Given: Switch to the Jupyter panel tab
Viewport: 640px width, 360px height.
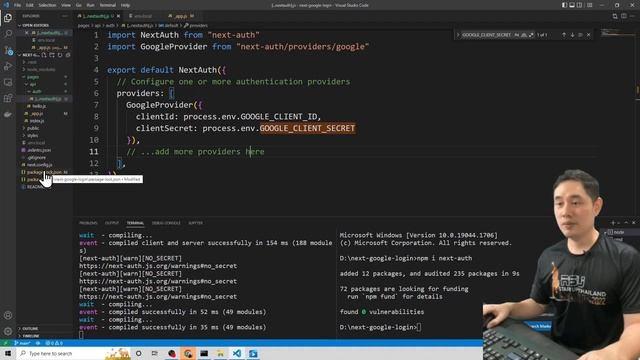Looking at the screenshot, I should (196, 223).
